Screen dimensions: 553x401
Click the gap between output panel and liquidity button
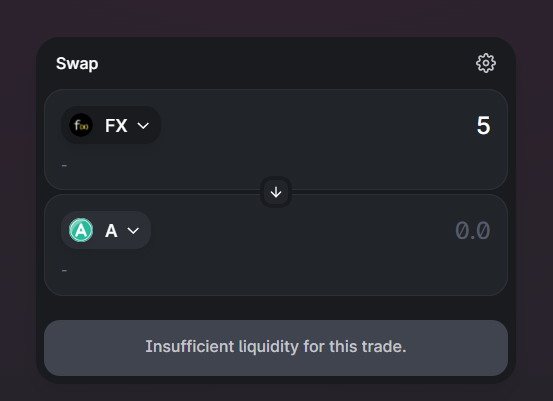tap(276, 308)
